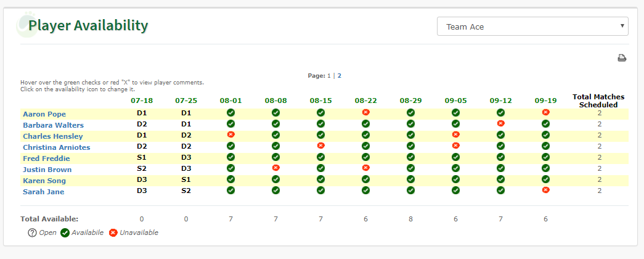Click Sarah Jane's S2 assignment on 07-25

186,192
